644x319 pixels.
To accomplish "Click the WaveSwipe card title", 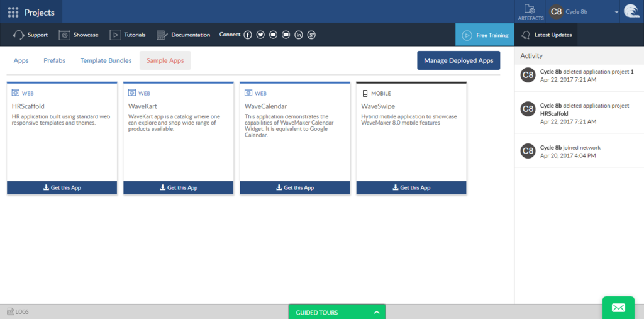I will (x=378, y=106).
